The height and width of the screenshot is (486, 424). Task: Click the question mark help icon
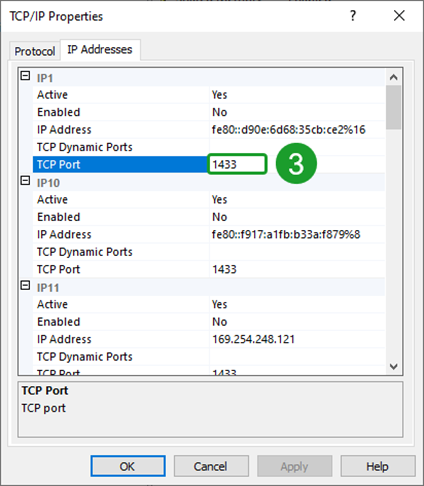tap(353, 16)
